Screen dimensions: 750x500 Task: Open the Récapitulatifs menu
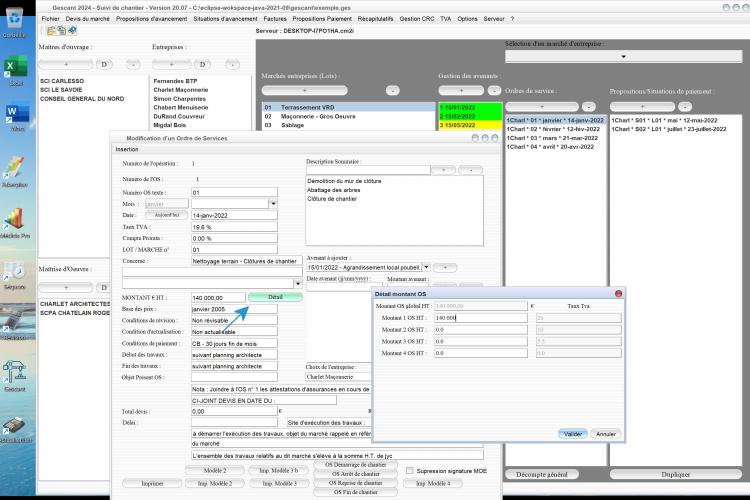click(375, 19)
